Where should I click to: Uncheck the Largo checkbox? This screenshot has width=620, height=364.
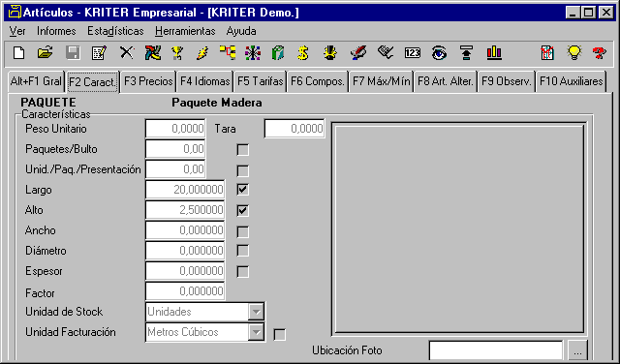pyautogui.click(x=243, y=190)
